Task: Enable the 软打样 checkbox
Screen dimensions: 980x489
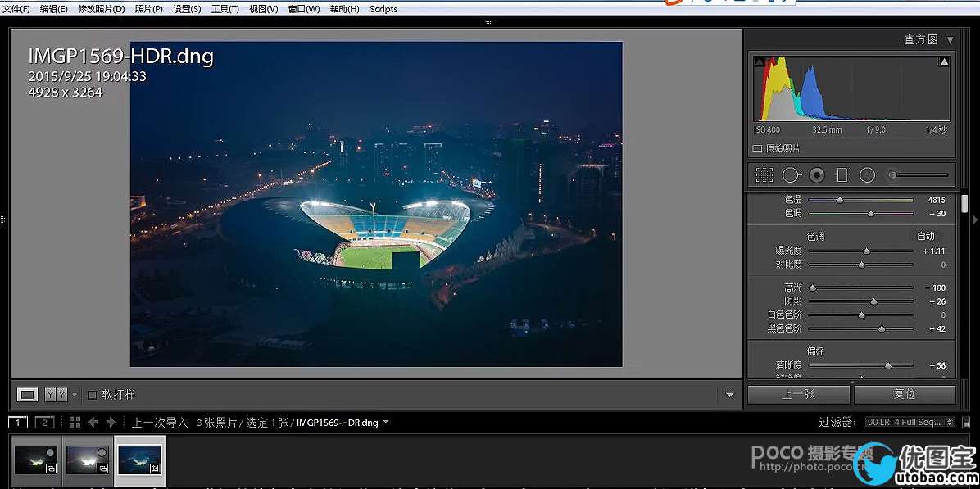Action: click(x=93, y=395)
